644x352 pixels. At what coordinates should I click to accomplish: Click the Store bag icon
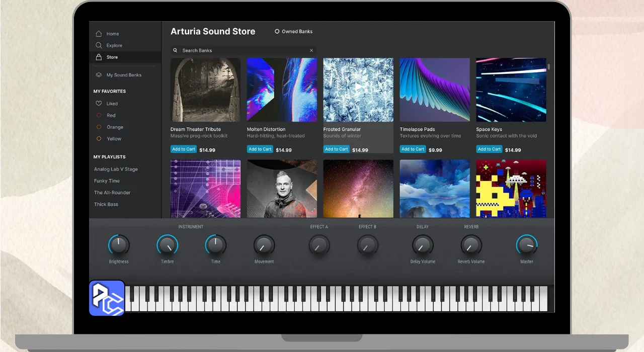(99, 57)
